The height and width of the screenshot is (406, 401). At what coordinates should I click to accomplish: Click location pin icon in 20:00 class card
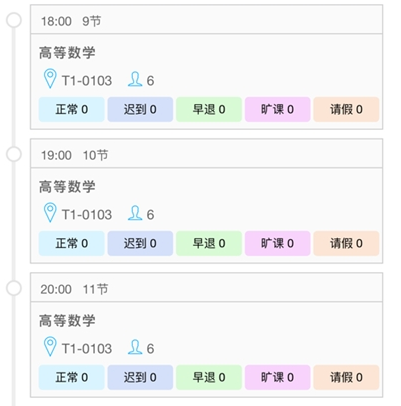click(x=50, y=347)
